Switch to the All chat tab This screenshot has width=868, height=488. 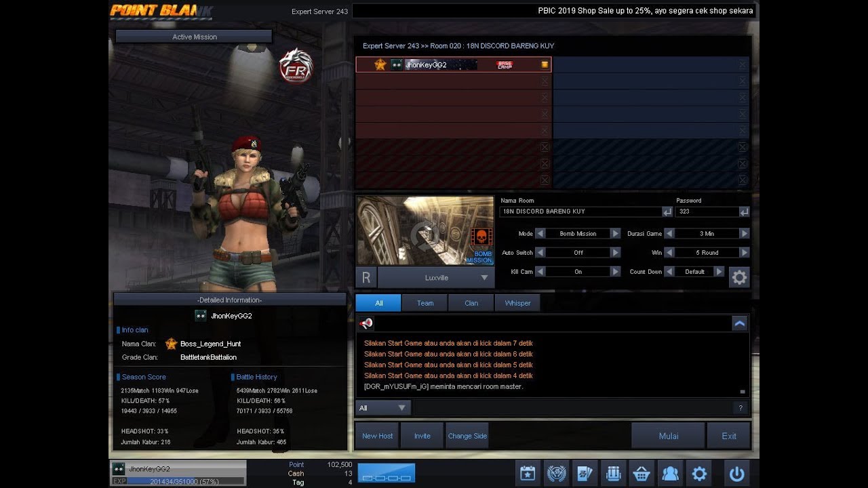(378, 303)
